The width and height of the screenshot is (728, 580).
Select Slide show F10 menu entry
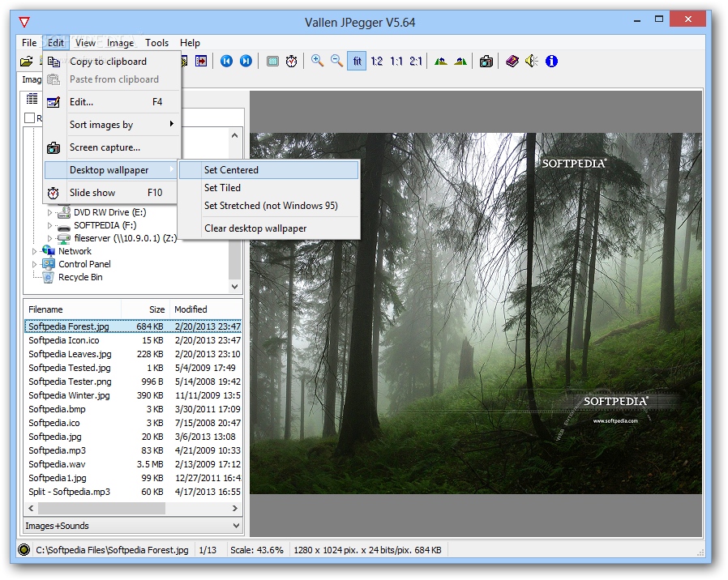click(111, 193)
